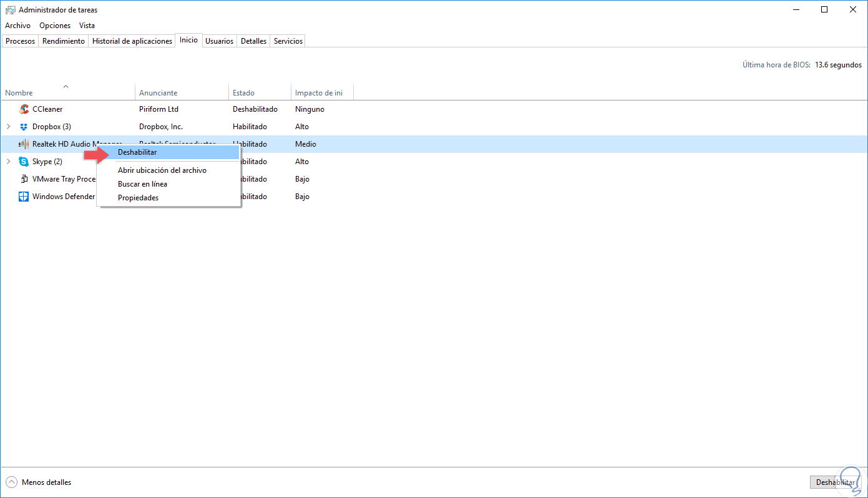Switch to the Procesos tab
The height and width of the screenshot is (498, 868).
point(21,41)
